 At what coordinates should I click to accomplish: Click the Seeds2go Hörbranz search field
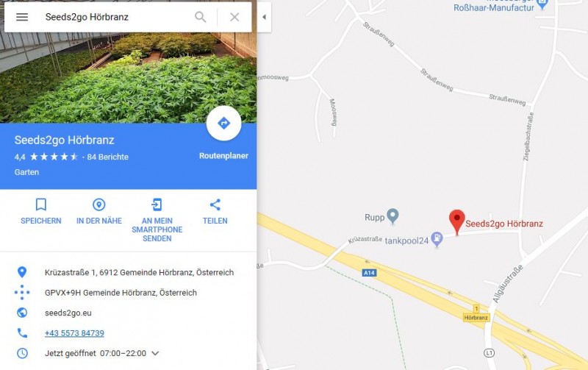coord(112,17)
